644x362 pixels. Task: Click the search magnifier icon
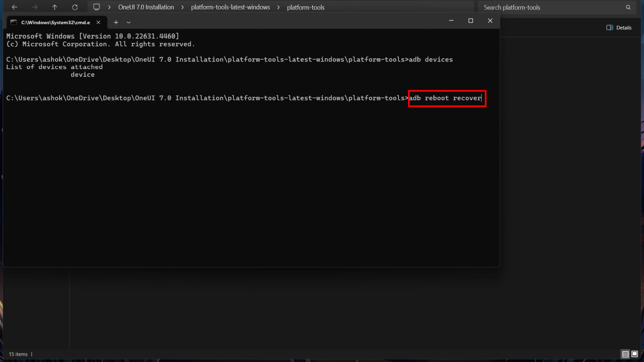(628, 7)
